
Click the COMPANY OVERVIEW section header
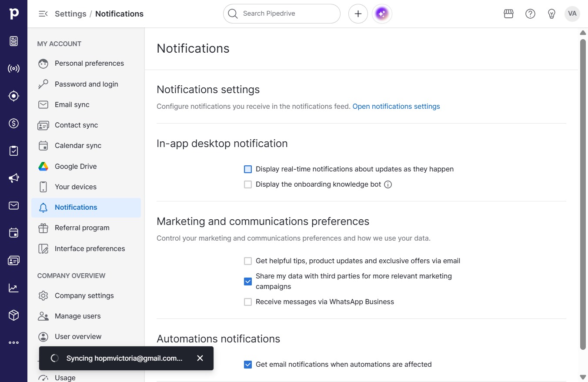pyautogui.click(x=71, y=276)
